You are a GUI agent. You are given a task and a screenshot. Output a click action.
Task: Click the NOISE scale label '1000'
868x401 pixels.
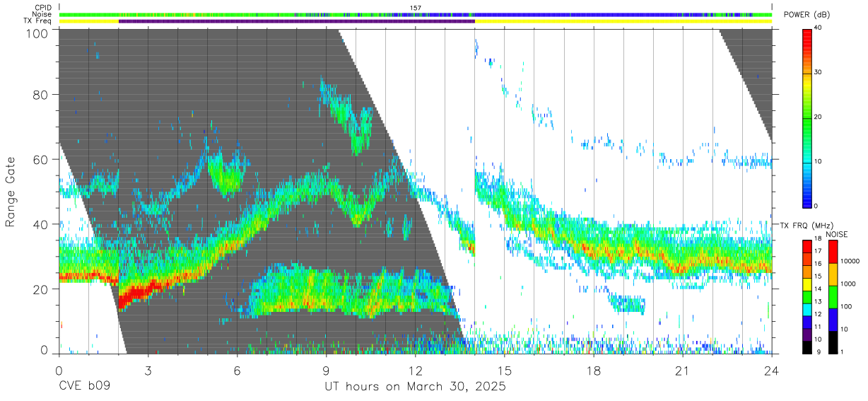click(849, 284)
